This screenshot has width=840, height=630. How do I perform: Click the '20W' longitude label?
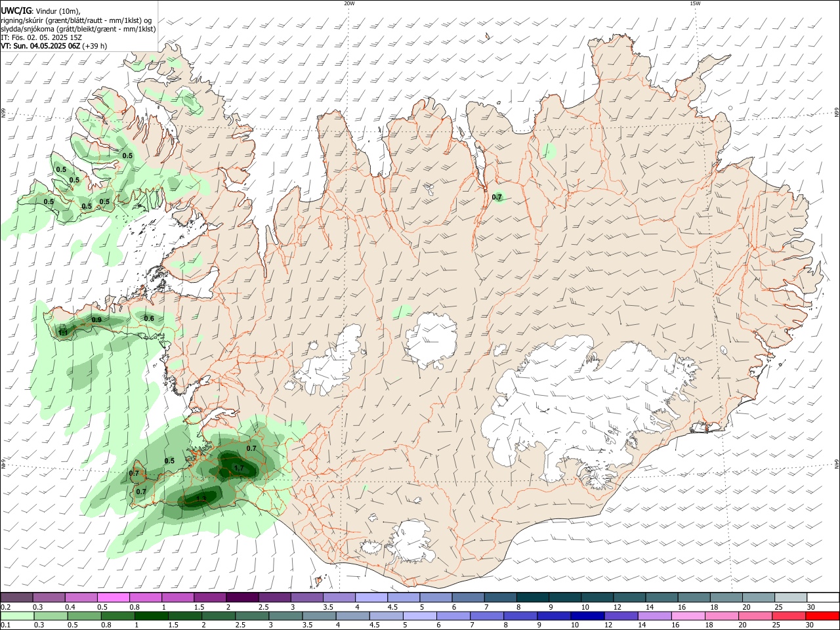pos(349,3)
